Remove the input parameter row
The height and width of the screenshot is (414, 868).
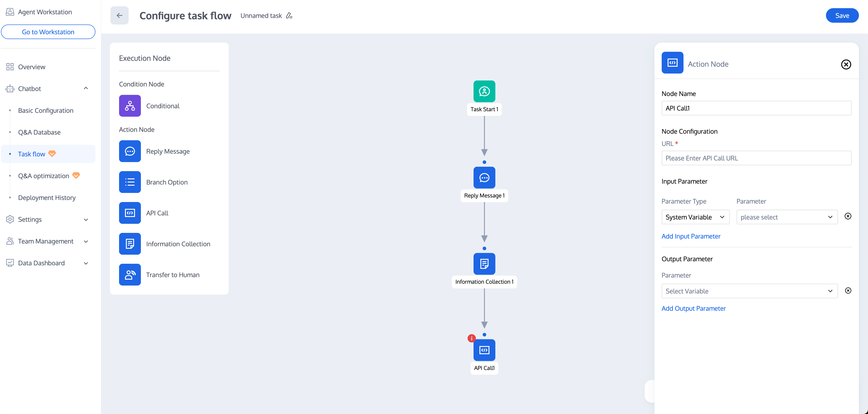tap(848, 216)
